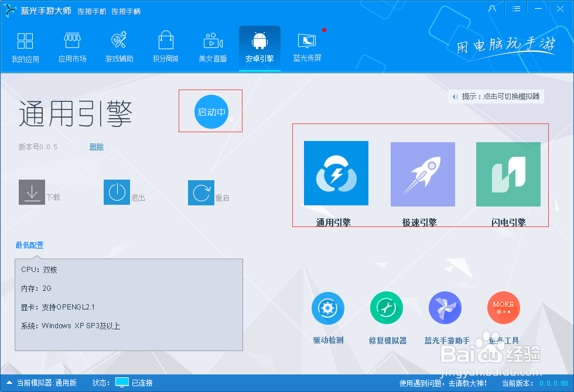The width and height of the screenshot is (574, 392).
Task: Click the 蓝光手游大师 logo icon
Action: point(10,11)
